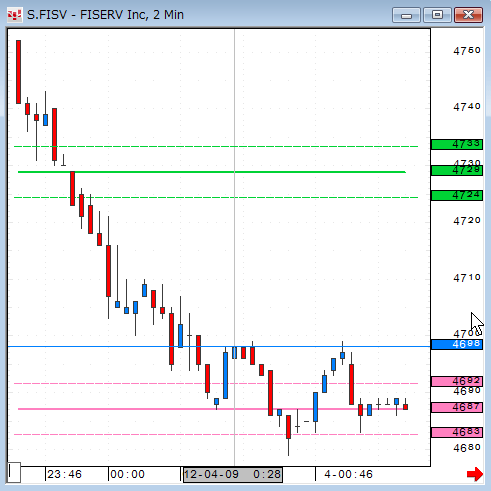Click the blue 4698 last price label
This screenshot has height=491, width=491.
click(x=457, y=344)
